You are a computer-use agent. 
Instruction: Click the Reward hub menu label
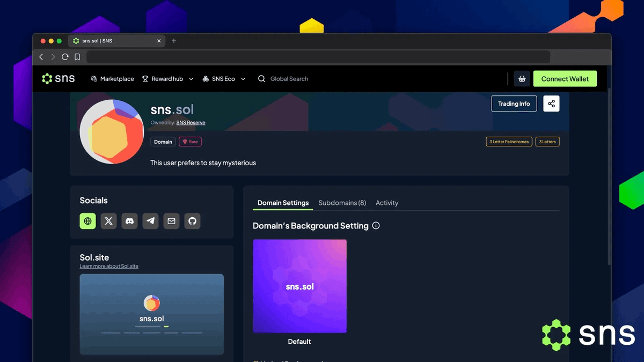coord(167,79)
